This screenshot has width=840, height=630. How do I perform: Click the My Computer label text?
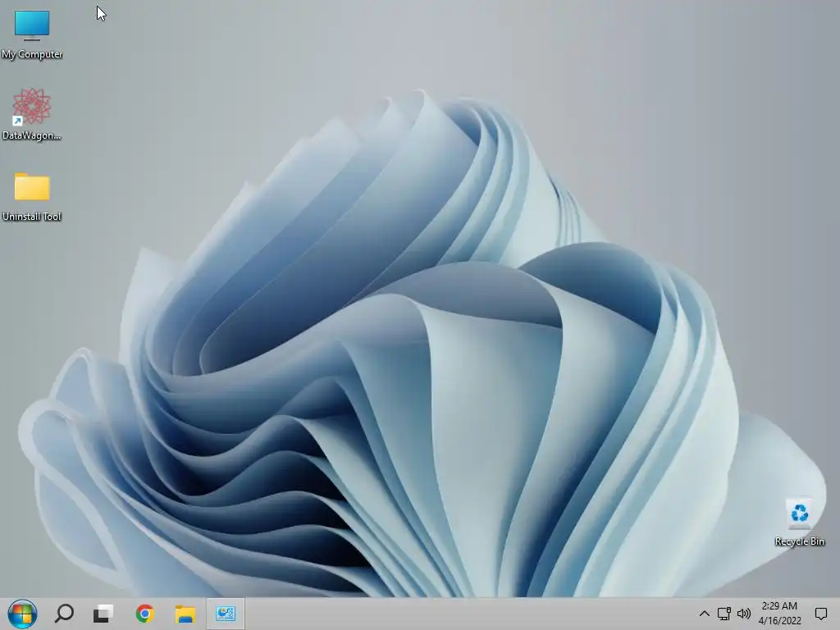(32, 54)
